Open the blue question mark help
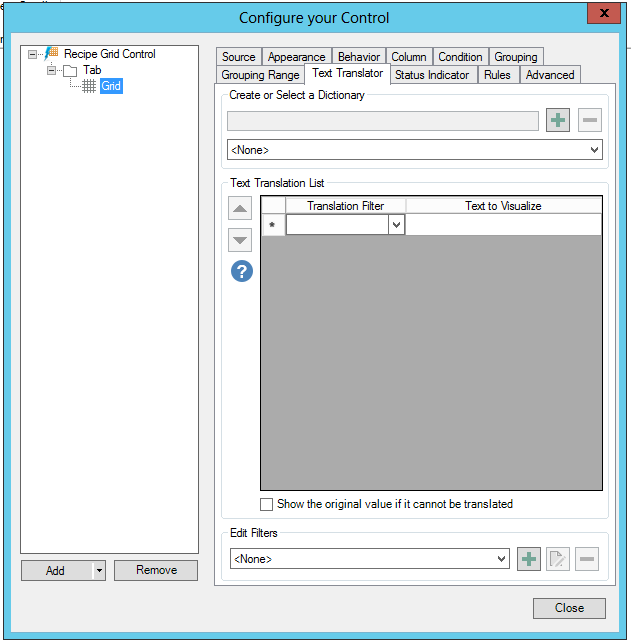The height and width of the screenshot is (642, 631). 242,271
